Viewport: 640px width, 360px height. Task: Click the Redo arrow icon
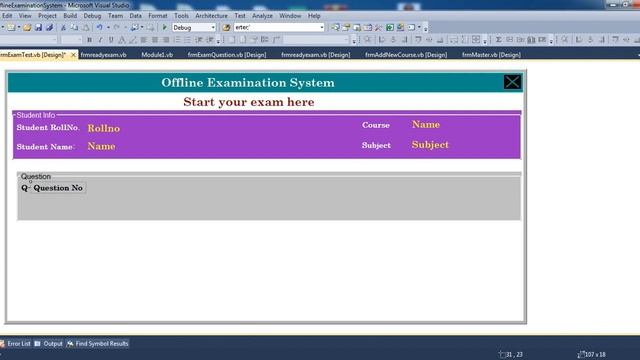[117, 27]
